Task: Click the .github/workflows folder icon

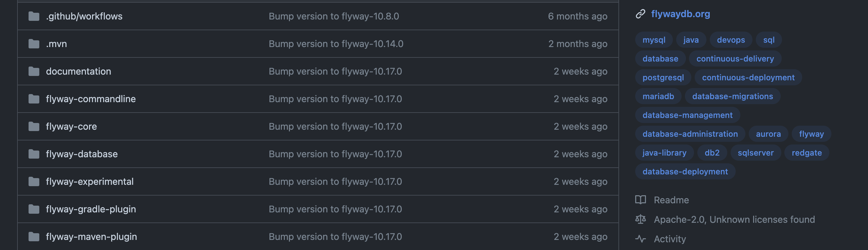Action: point(34,16)
